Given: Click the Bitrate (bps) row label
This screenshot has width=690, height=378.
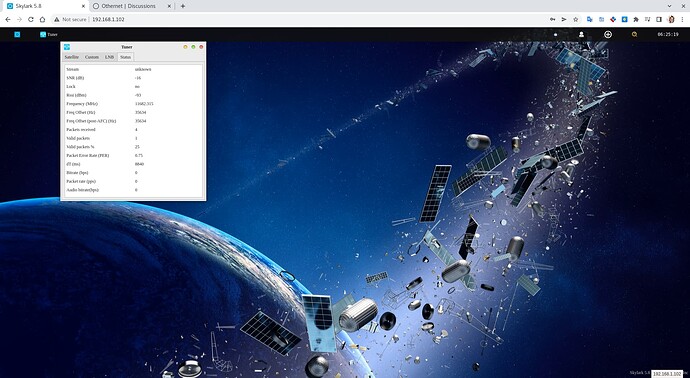Looking at the screenshot, I should tap(77, 173).
